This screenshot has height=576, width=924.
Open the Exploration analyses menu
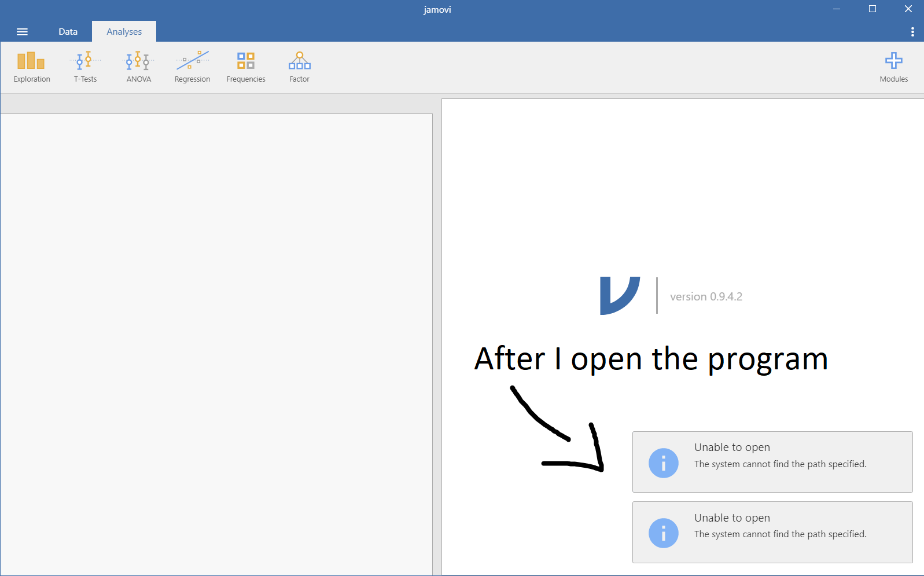tap(32, 67)
